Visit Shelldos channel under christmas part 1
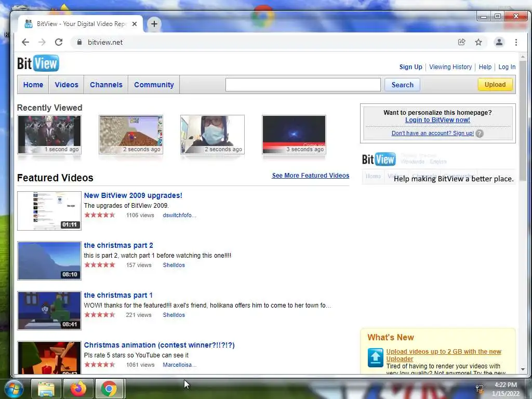 pyautogui.click(x=174, y=315)
